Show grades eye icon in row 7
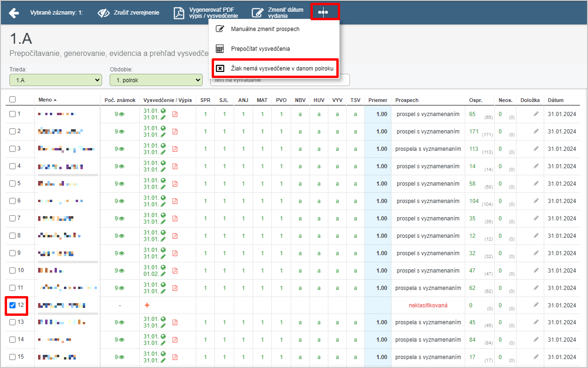588x368 pixels. click(121, 219)
